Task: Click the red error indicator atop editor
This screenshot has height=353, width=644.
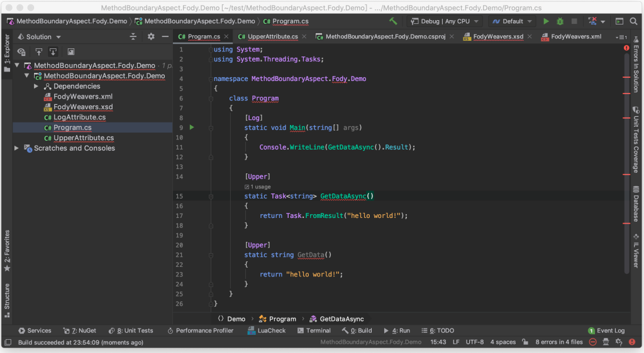Action: point(626,48)
